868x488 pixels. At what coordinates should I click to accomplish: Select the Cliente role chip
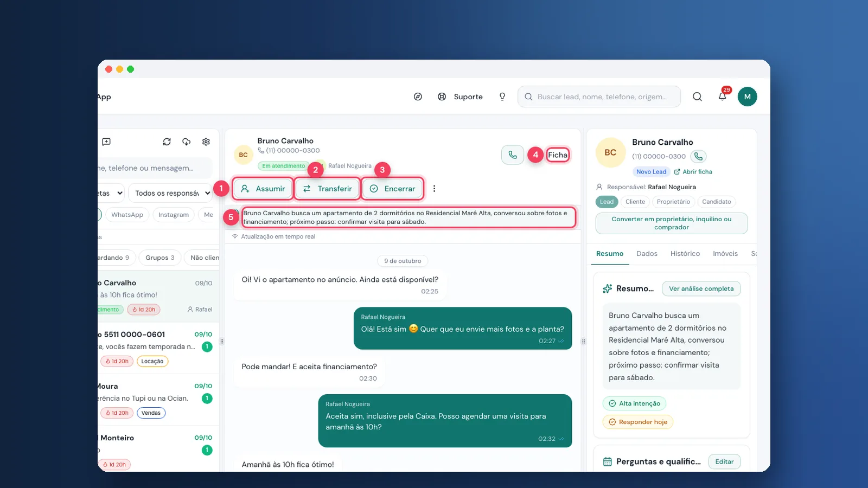635,202
